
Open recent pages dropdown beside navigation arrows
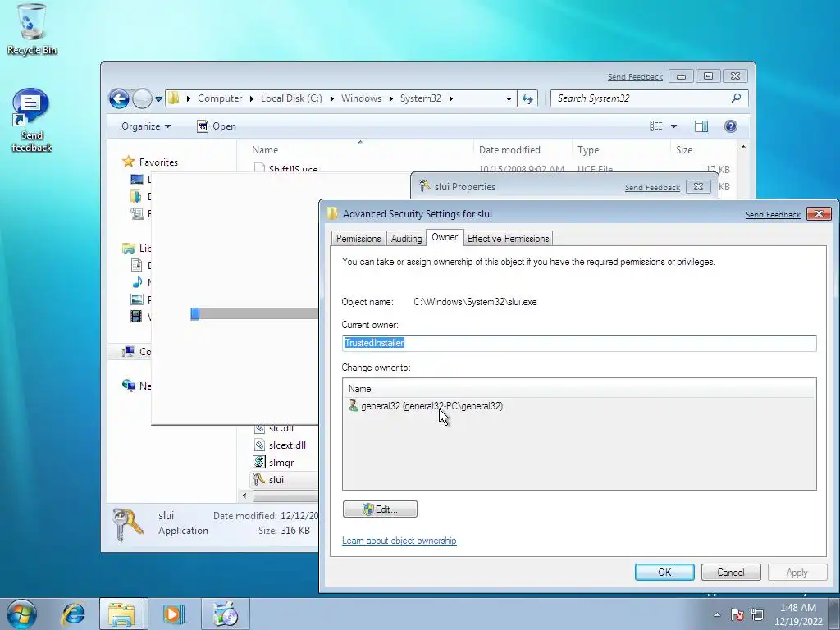158,99
